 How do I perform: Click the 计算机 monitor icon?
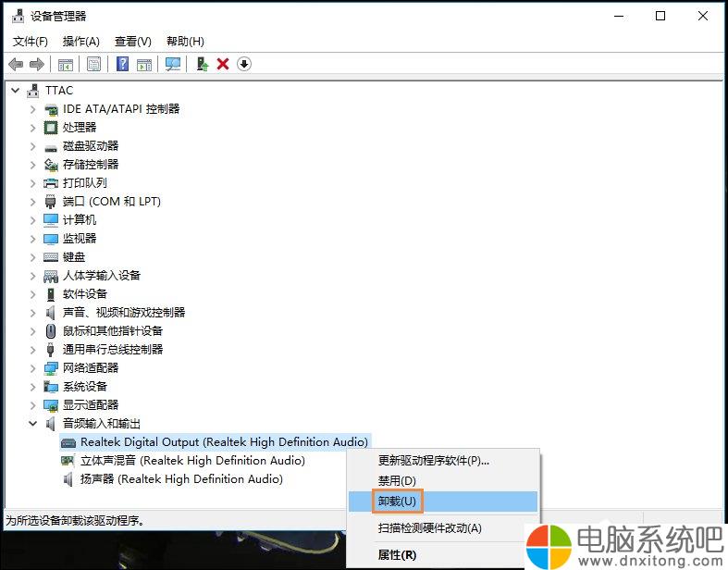click(51, 220)
